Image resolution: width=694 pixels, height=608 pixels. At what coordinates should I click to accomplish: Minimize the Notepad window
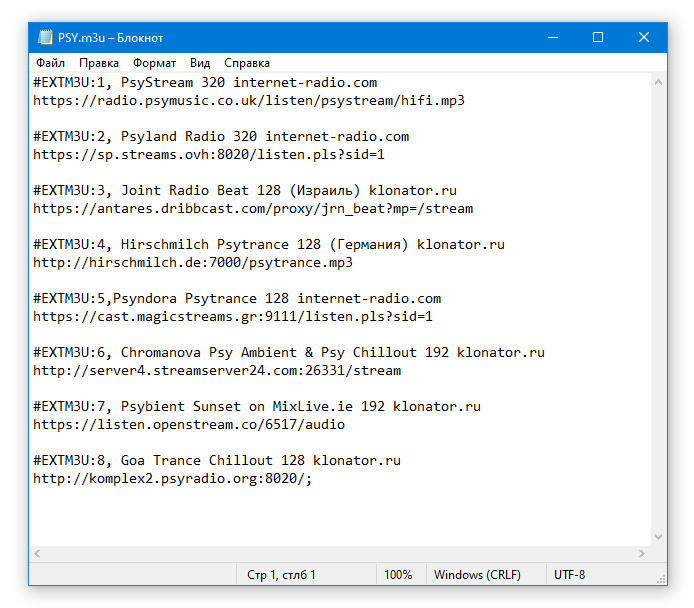553,37
